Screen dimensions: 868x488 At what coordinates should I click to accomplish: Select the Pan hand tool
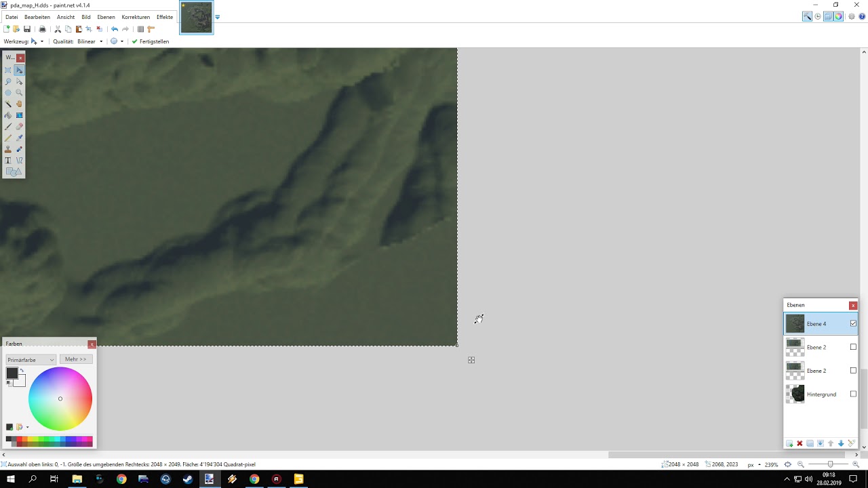click(19, 104)
